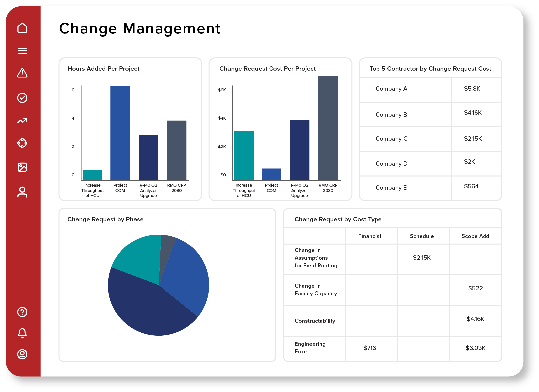Open the approvals checkmark icon
The image size is (539, 392).
[x=22, y=98]
